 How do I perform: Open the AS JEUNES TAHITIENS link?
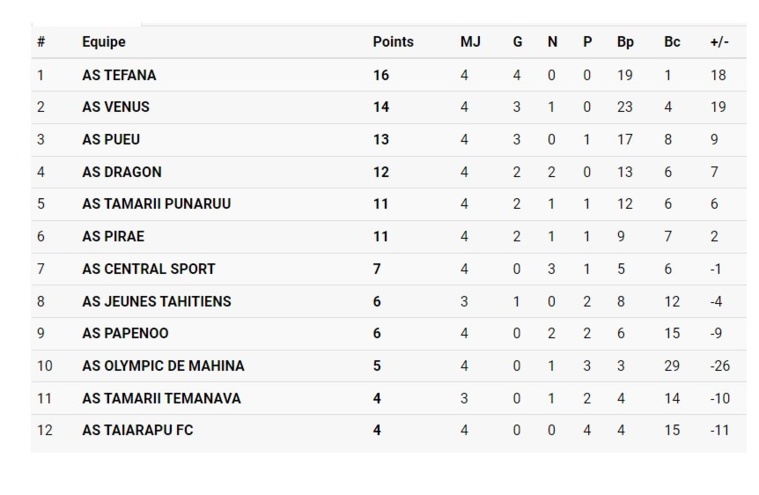click(x=157, y=301)
